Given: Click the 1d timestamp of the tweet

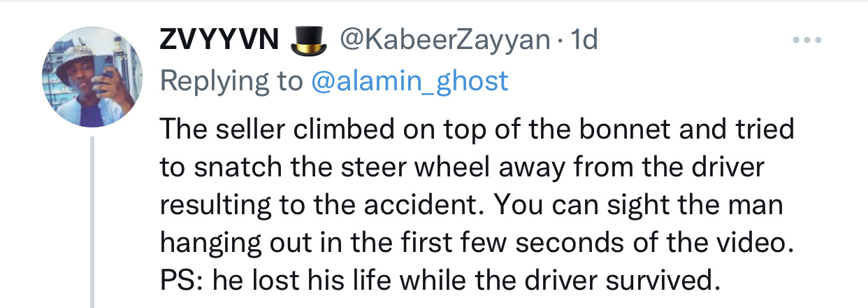Looking at the screenshot, I should [584, 41].
